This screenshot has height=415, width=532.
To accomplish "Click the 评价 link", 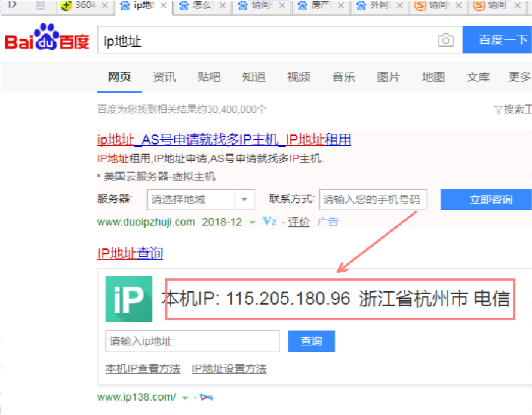I will point(299,222).
